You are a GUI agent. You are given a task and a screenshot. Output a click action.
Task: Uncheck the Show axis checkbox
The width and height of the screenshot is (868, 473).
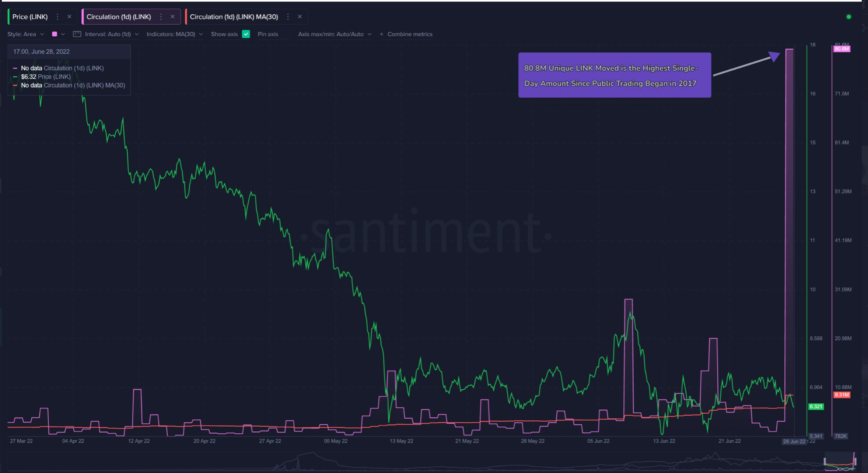(246, 34)
